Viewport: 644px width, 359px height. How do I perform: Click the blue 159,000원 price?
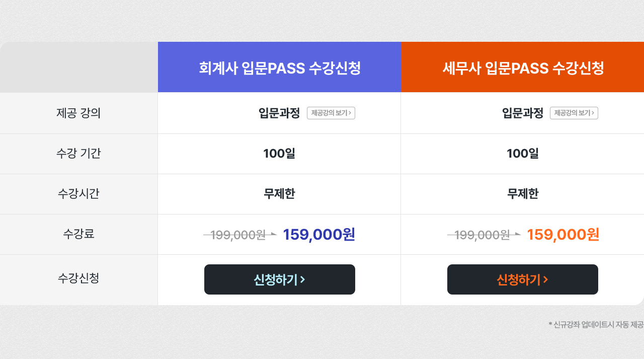point(319,234)
